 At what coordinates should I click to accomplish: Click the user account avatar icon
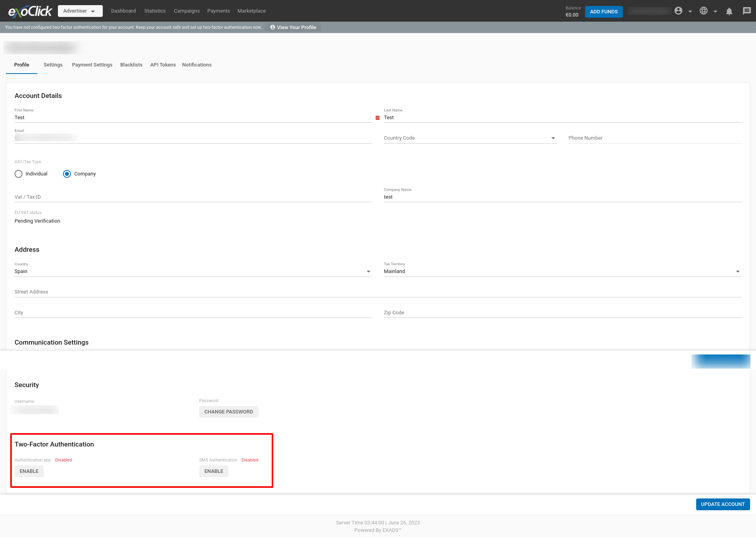678,11
